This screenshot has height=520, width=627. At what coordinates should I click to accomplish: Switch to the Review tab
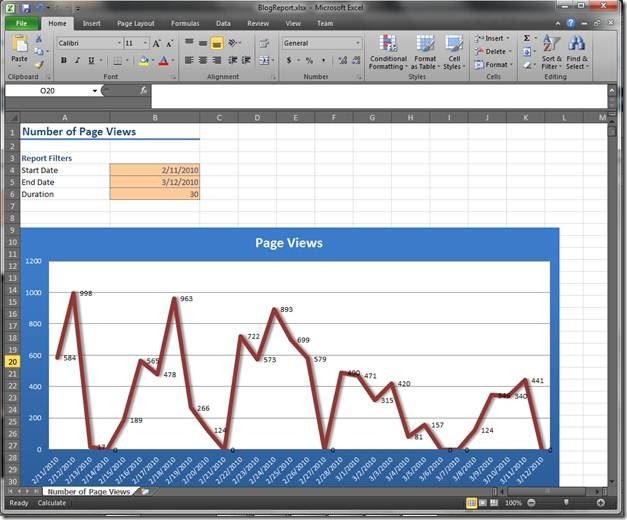coord(258,24)
